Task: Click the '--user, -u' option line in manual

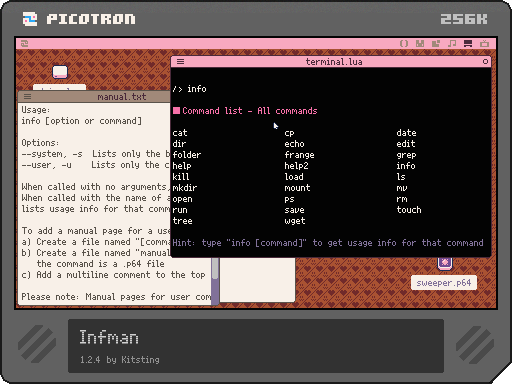Action: [x=96, y=165]
